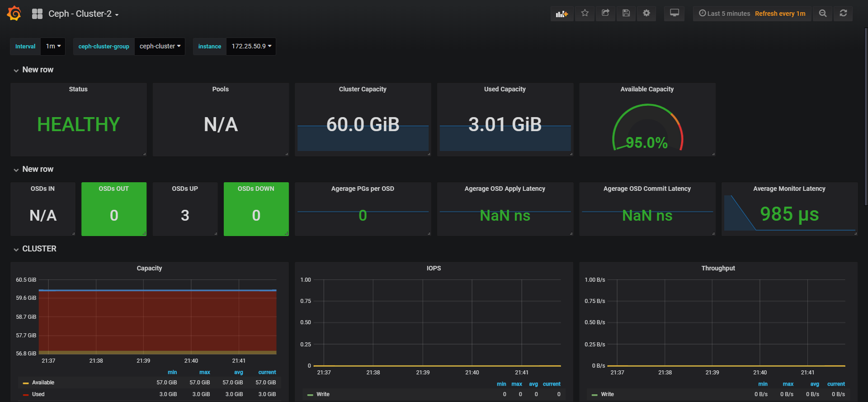Open the Grafana logo menu
Screen dimensions: 868x402
(14, 14)
